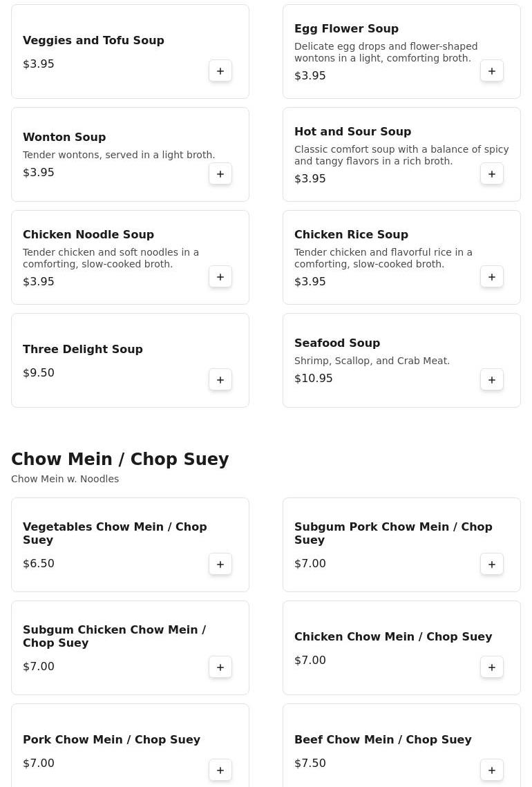This screenshot has width=532, height=787.
Task: Open Beef Chow Mein / Chop Suey title
Action: 383,739
